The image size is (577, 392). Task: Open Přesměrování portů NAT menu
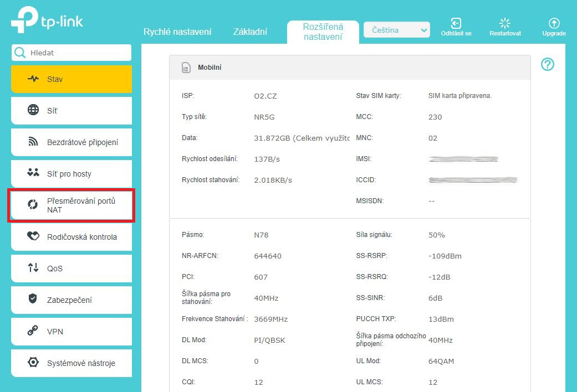(72, 205)
